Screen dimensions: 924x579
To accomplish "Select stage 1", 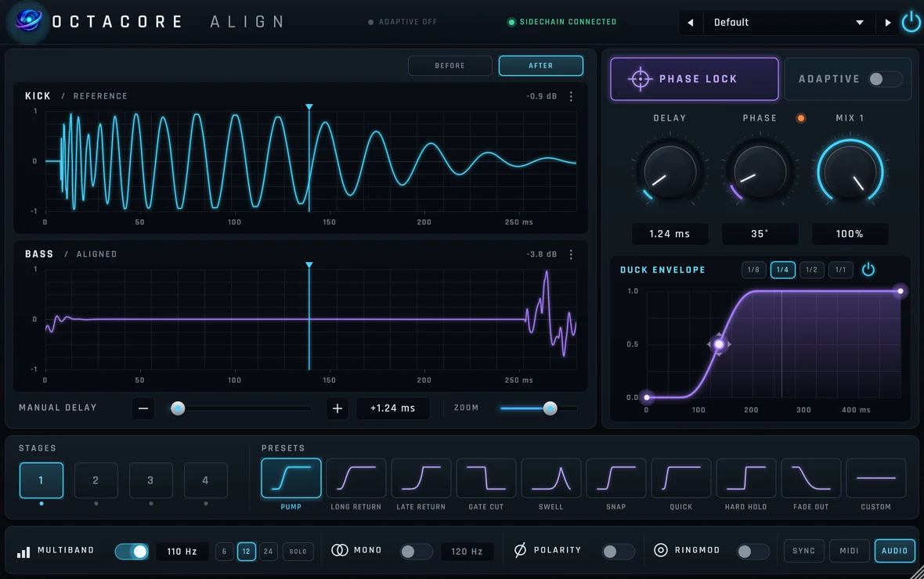I will click(x=42, y=480).
